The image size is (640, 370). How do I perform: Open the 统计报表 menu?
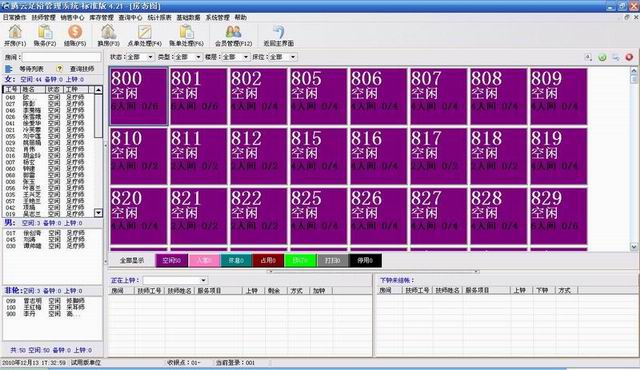(x=160, y=18)
